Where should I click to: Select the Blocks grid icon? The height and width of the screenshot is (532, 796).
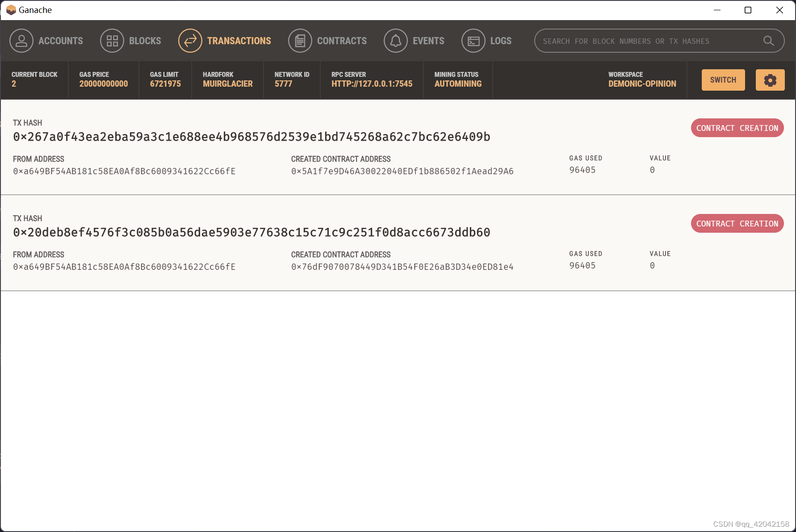click(112, 41)
